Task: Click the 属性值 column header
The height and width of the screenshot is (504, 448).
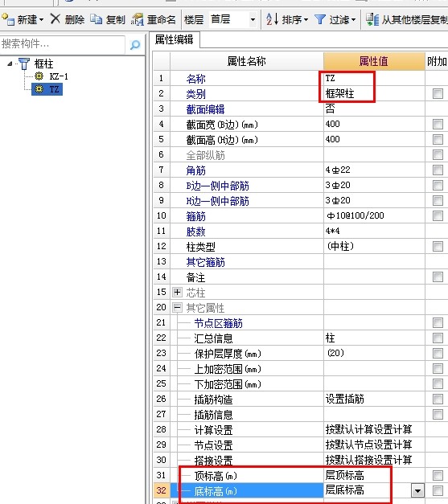Action: pyautogui.click(x=374, y=61)
